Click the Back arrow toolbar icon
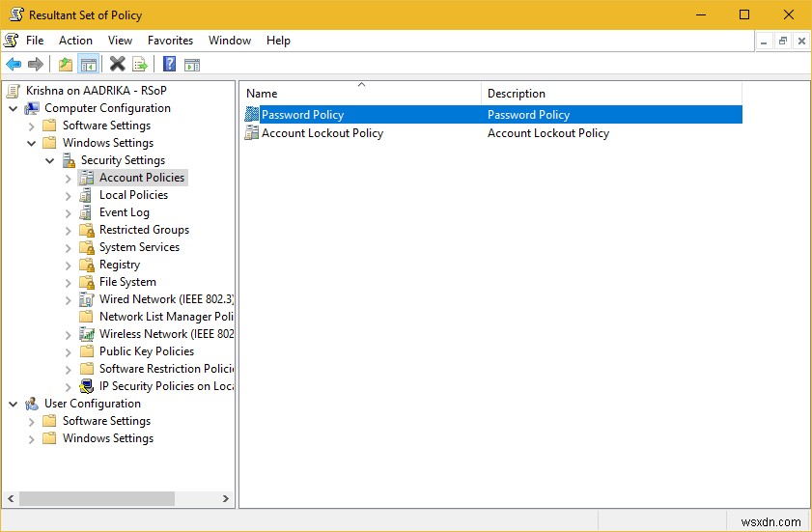 (14, 65)
